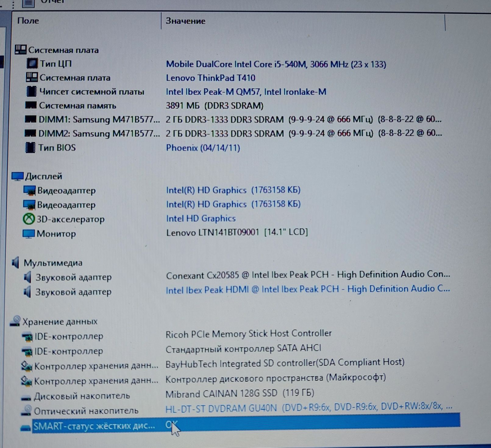491x448 pixels.
Task: Click the SATA AHCI row IDE-контроллер icon
Action: click(x=27, y=352)
